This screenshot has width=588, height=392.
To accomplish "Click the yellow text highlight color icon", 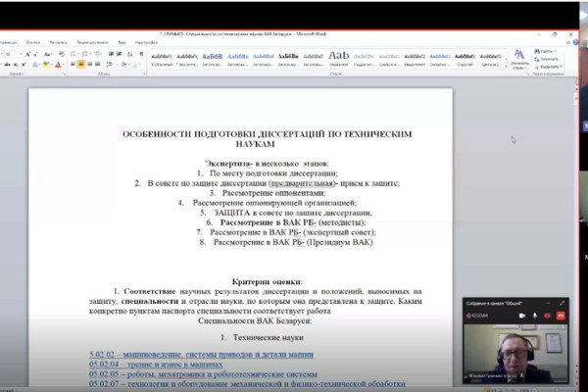I will [45, 65].
